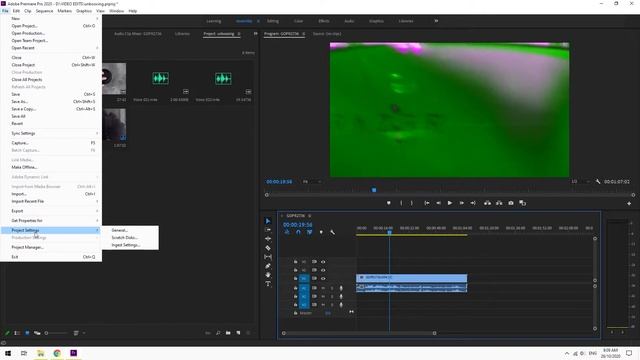Viewport: 640px width, 360px height.
Task: Step forward one frame
Action: point(462,203)
